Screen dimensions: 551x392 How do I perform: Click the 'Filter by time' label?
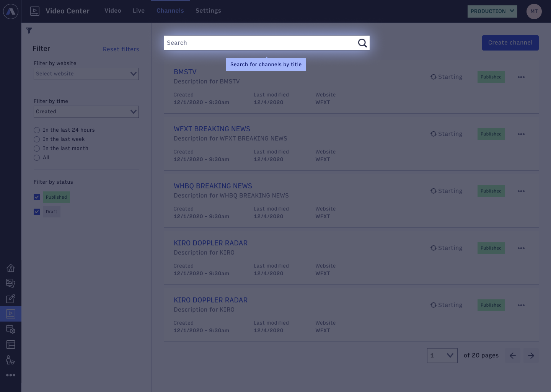(x=51, y=101)
